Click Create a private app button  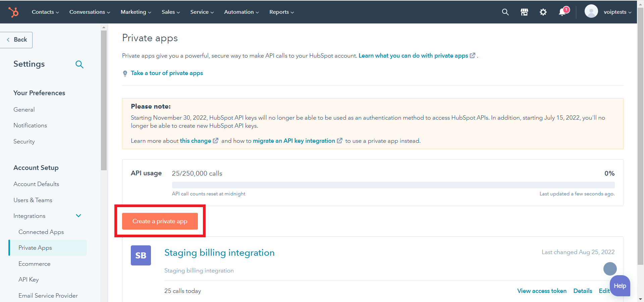tap(160, 221)
